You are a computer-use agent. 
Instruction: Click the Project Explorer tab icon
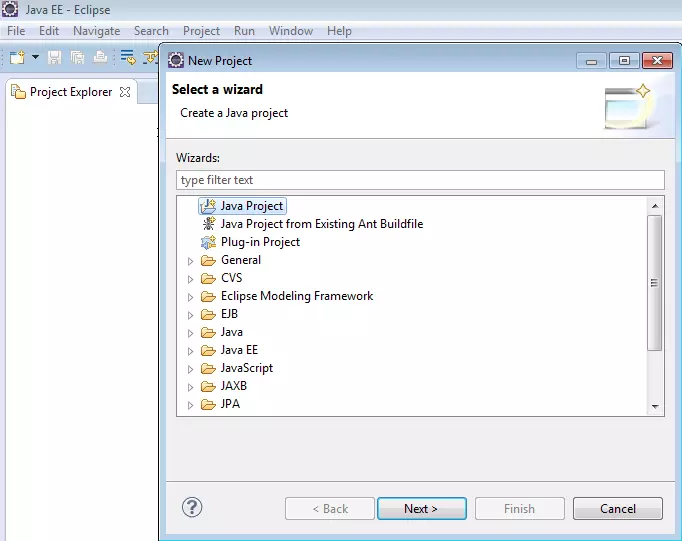click(18, 92)
